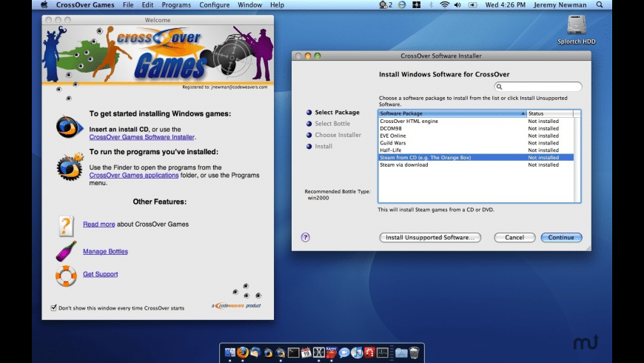Open the Configure menu
644x363 pixels.
pyautogui.click(x=214, y=4)
